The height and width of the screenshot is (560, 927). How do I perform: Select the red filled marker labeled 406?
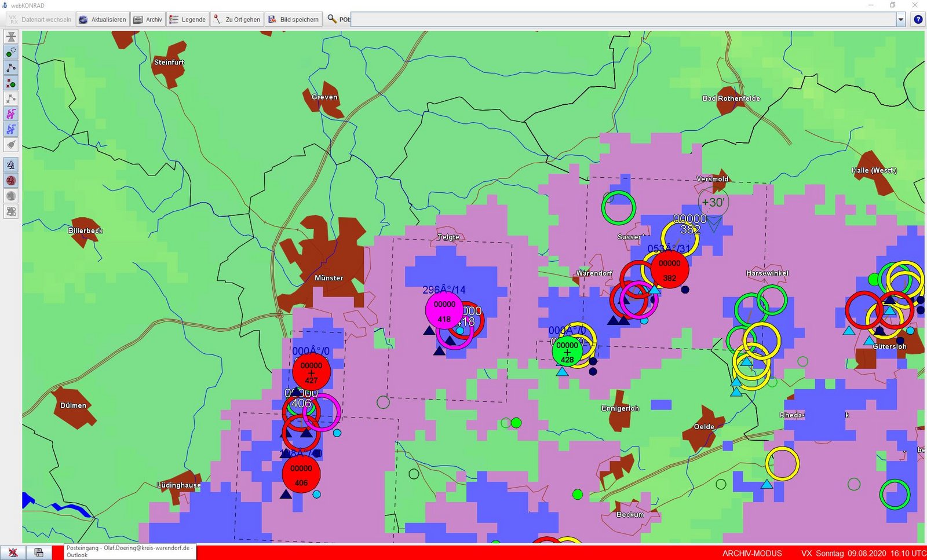301,474
